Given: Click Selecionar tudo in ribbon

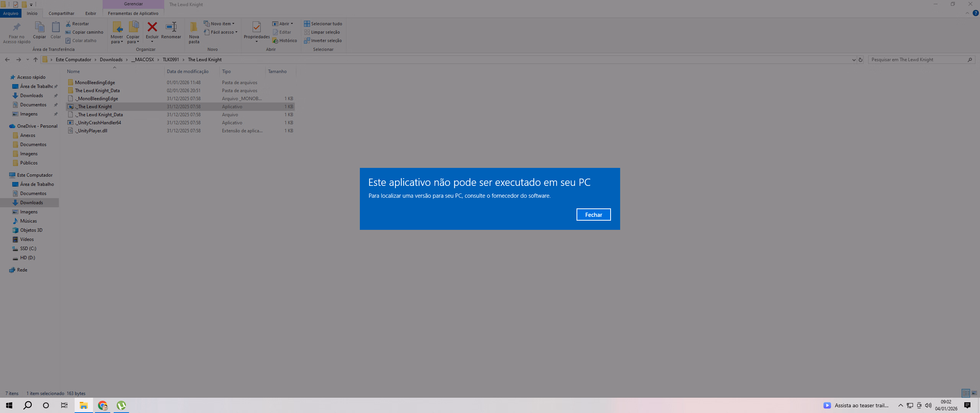Looking at the screenshot, I should [x=323, y=24].
